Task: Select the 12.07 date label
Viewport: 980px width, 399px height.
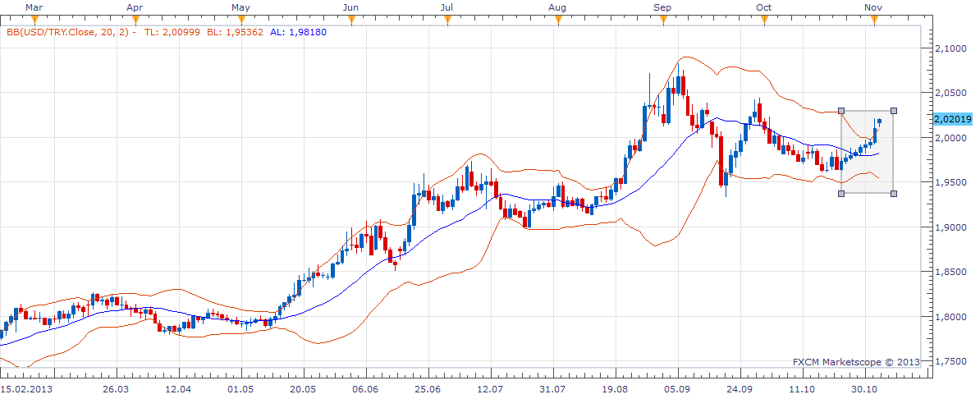Action: (x=492, y=388)
